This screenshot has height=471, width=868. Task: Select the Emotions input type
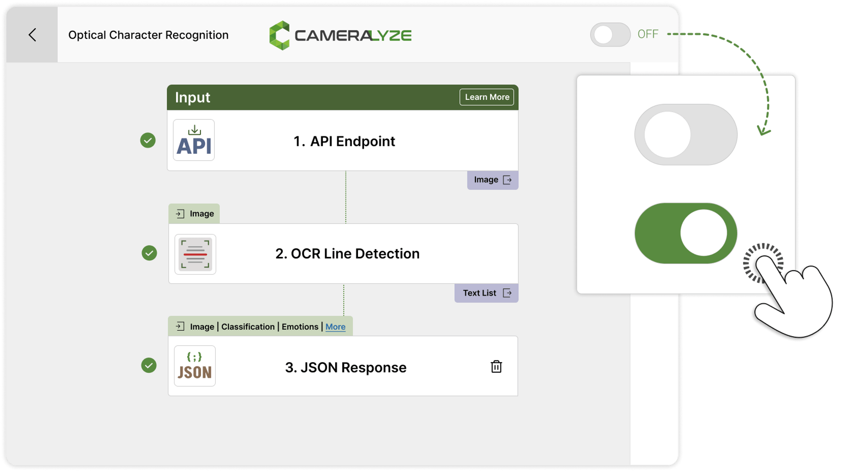point(300,326)
